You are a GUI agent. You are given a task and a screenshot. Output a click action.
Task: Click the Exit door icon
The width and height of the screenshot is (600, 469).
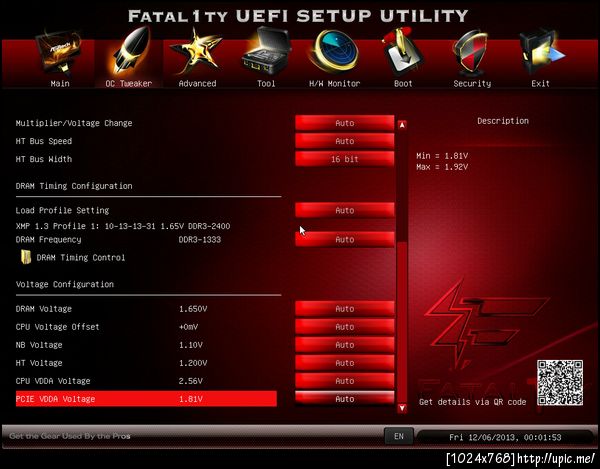tap(541, 53)
